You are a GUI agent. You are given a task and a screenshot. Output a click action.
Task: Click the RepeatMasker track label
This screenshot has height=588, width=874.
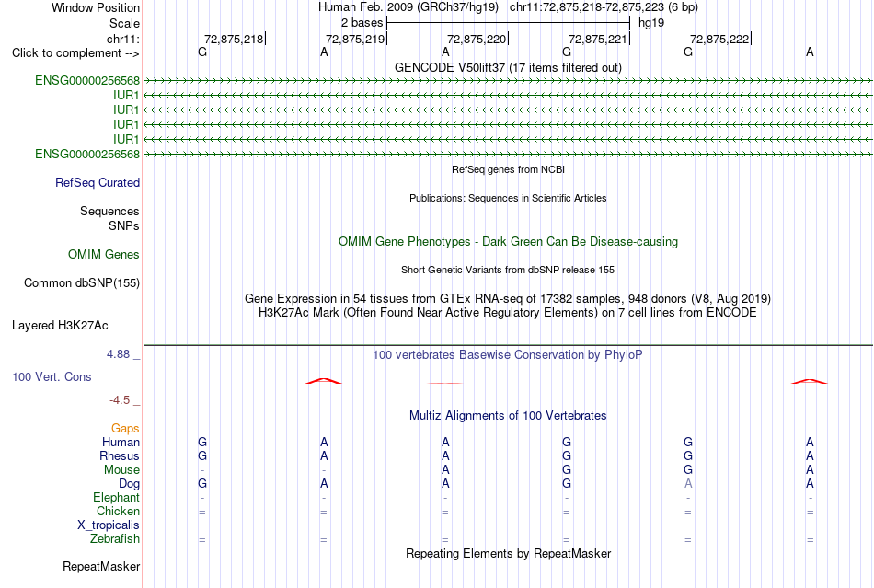click(x=101, y=567)
